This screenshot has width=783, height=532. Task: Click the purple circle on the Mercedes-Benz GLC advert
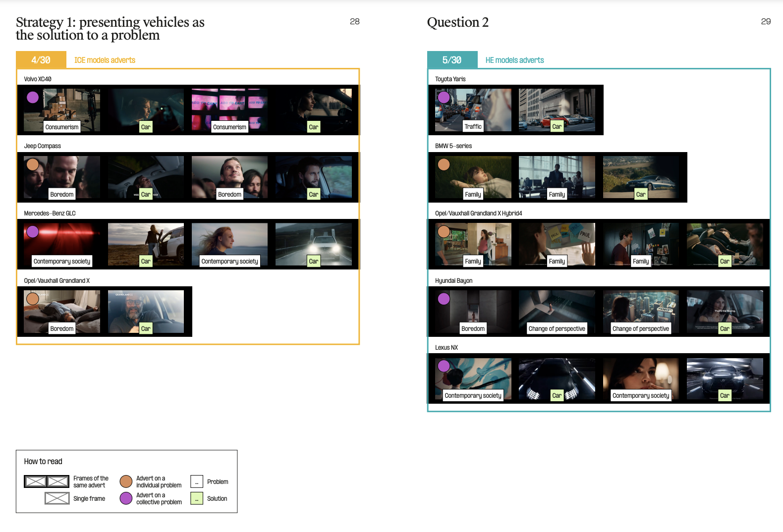[33, 231]
